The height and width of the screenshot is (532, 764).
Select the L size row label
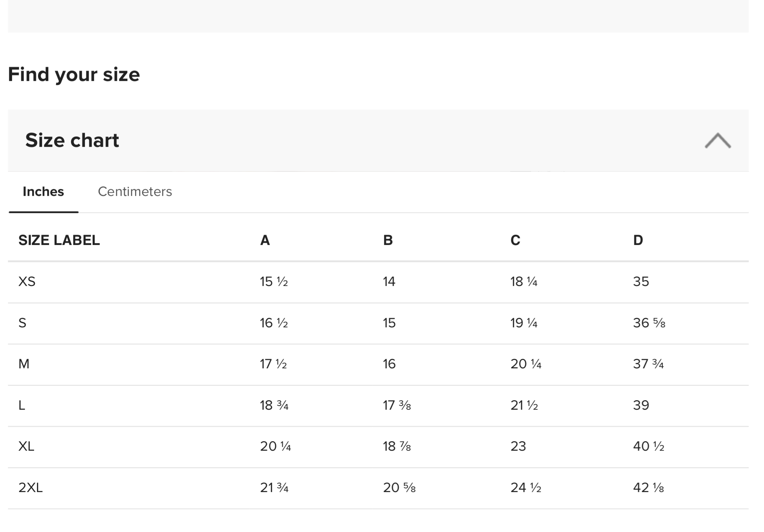point(22,405)
